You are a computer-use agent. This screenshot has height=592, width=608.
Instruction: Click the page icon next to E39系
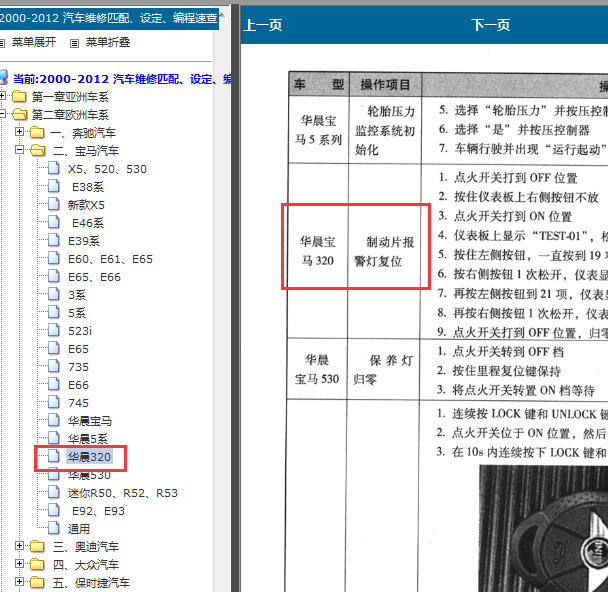click(x=54, y=240)
